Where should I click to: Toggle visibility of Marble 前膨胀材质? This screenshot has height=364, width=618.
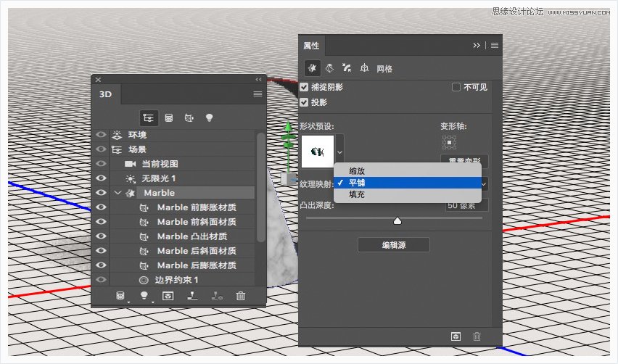coord(101,207)
